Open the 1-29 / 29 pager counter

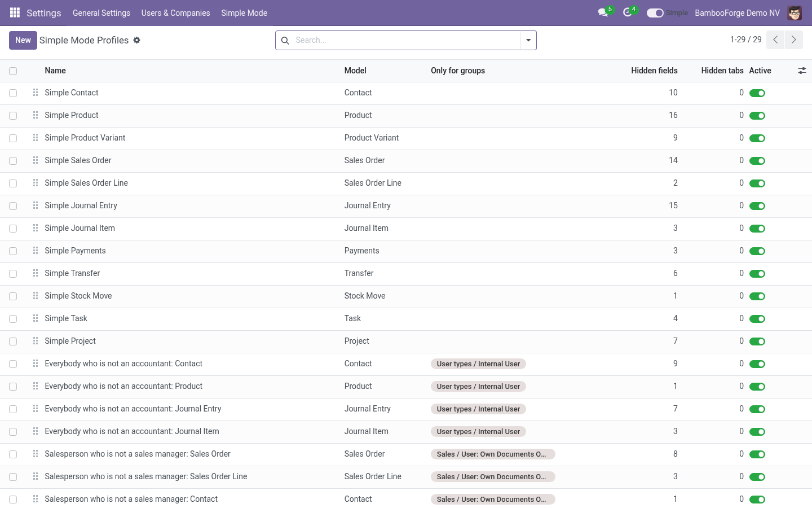(x=745, y=40)
